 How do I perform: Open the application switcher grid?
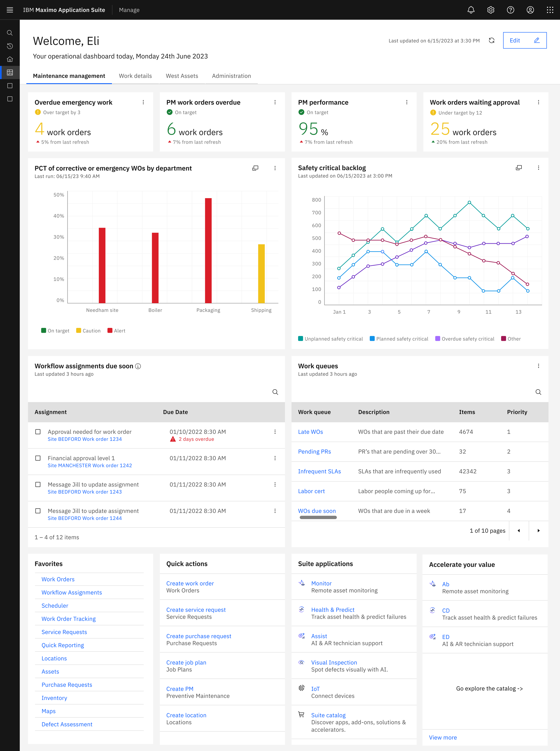tap(550, 10)
